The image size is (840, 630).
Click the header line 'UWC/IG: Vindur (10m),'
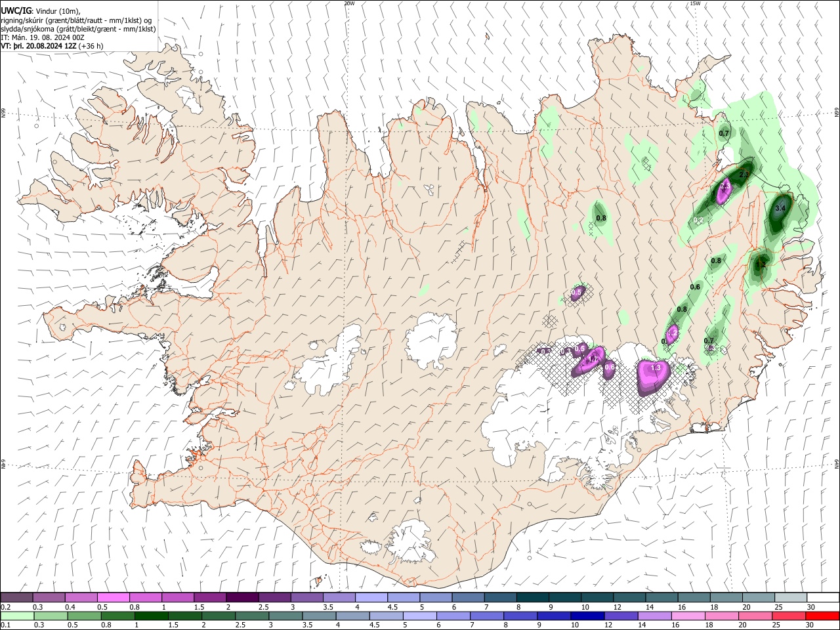[41, 10]
